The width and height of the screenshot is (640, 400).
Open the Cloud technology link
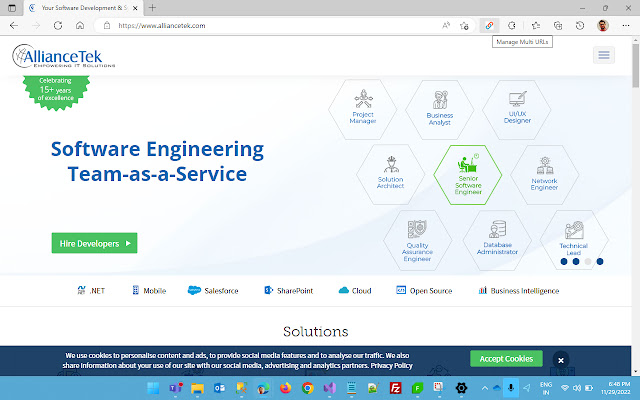[355, 291]
